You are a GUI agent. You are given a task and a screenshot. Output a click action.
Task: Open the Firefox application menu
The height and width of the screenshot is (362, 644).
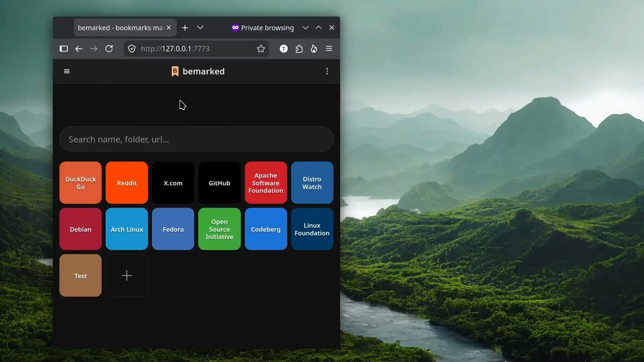329,49
